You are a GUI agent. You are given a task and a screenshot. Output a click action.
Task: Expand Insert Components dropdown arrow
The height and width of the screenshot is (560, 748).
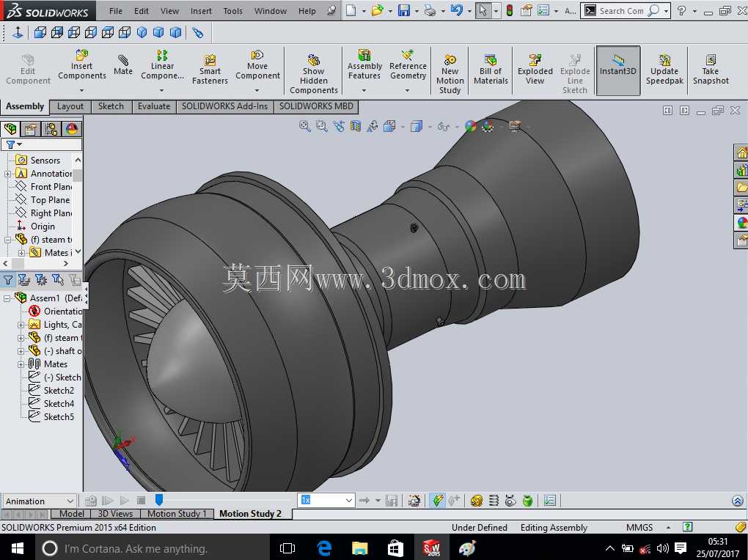point(81,90)
